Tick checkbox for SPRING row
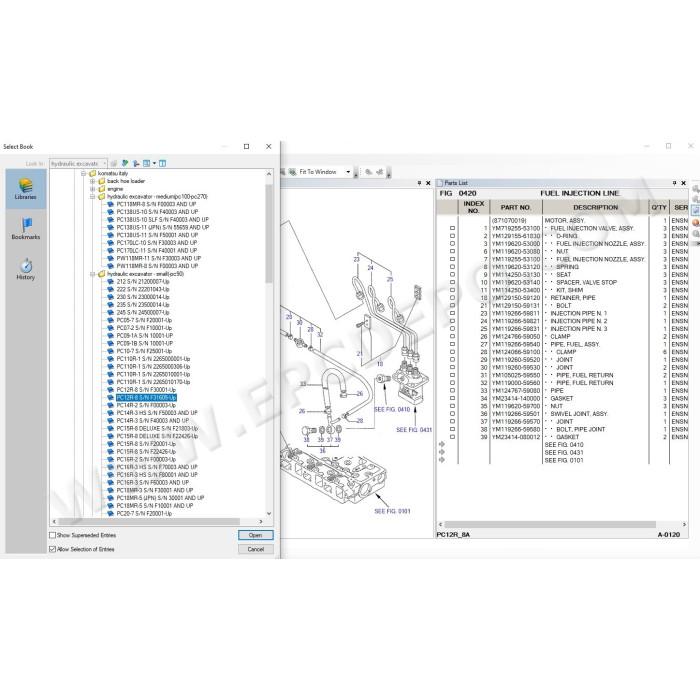Viewport: 700px width, 700px height. tap(452, 267)
